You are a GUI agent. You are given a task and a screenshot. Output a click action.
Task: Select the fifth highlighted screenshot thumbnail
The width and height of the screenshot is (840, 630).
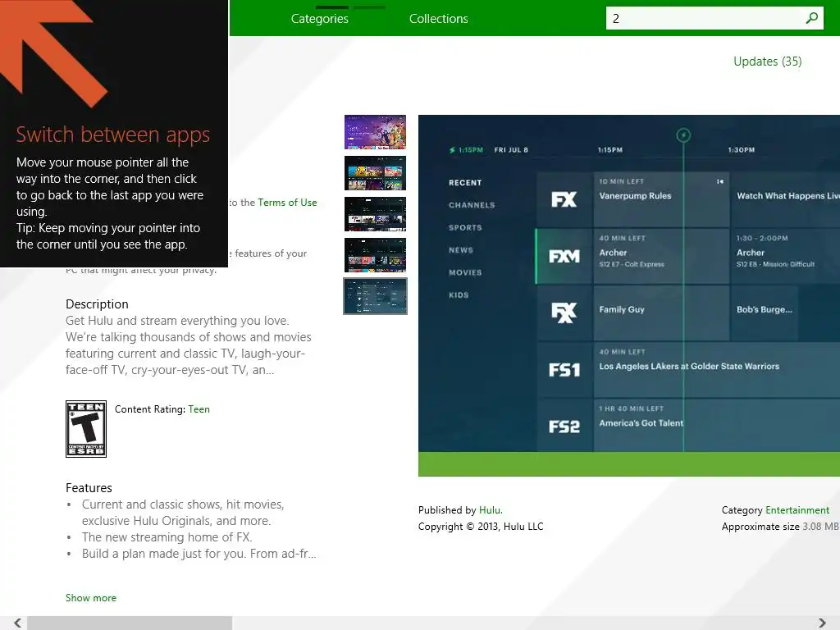pyautogui.click(x=375, y=295)
